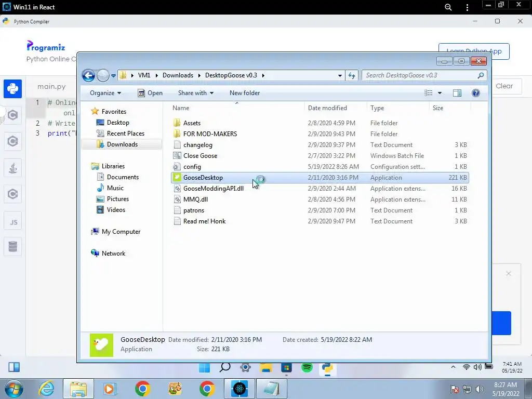The width and height of the screenshot is (532, 399).
Task: Open Internet Explorer from the taskbar
Action: pos(46,389)
